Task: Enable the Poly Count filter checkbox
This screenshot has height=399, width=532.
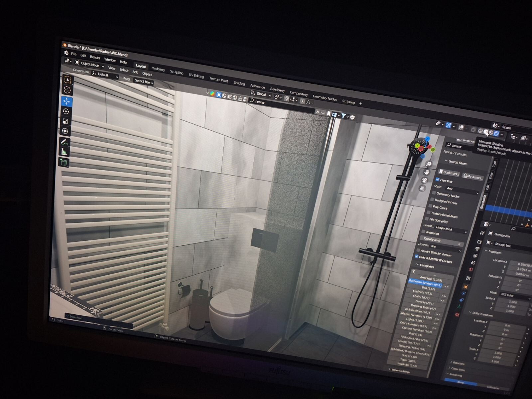Action: pos(431,206)
